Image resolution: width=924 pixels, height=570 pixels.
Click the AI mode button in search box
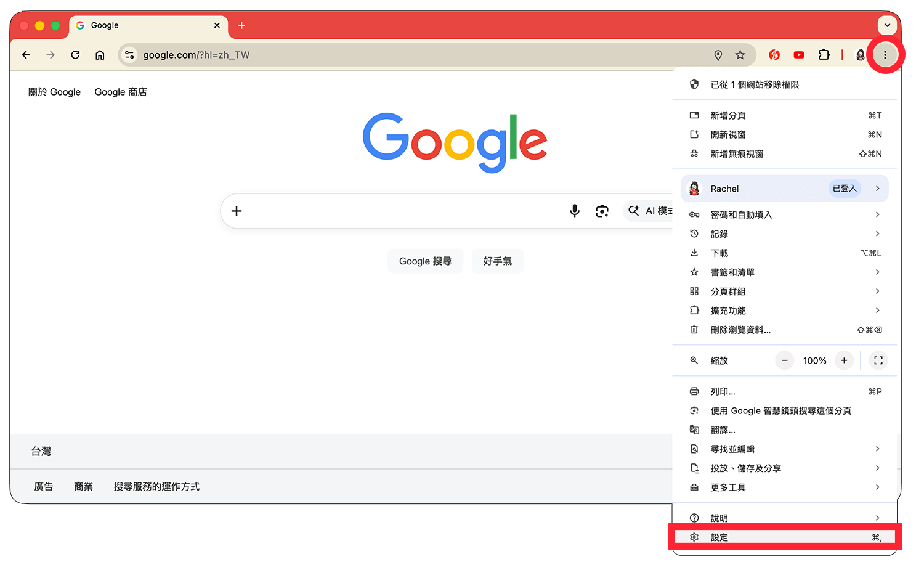click(x=648, y=211)
